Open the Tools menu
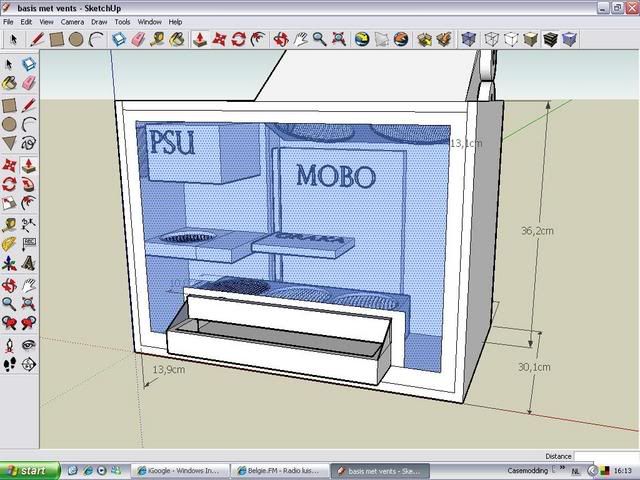The image size is (640, 480). pyautogui.click(x=122, y=21)
